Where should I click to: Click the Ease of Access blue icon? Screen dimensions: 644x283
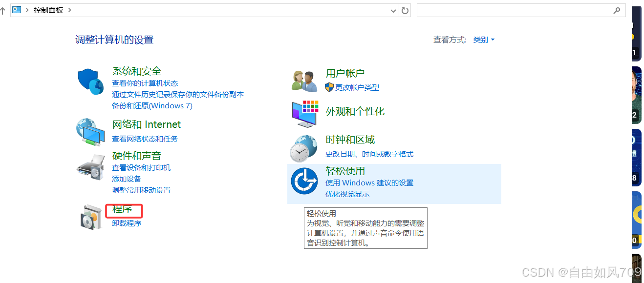pos(304,181)
